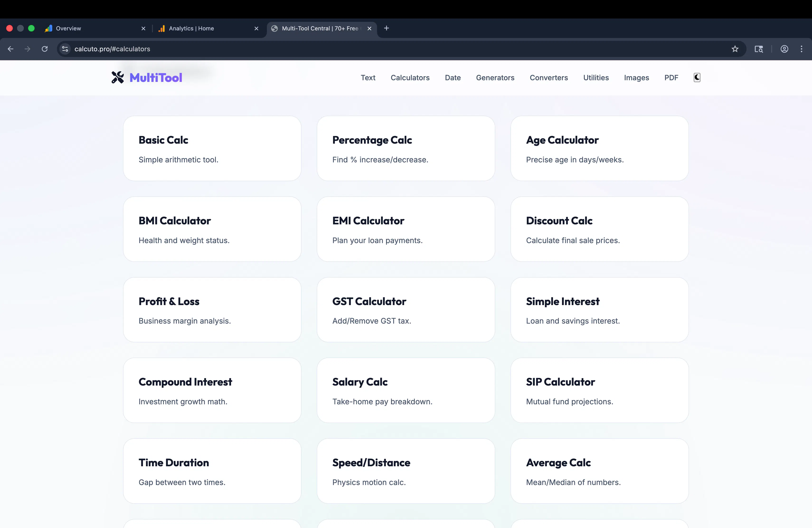The width and height of the screenshot is (812, 528).
Task: Open the Converters nav menu item
Action: tap(549, 78)
